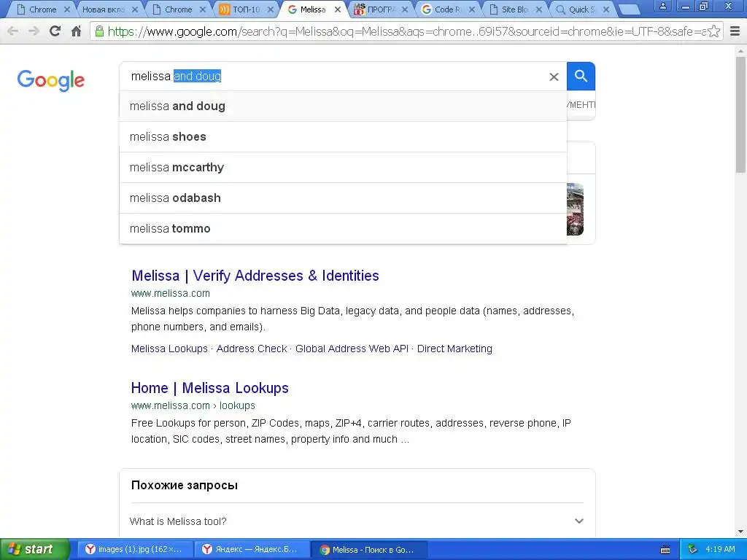The width and height of the screenshot is (747, 560).
Task: Click the system tray icon beside clock
Action: pyautogui.click(x=693, y=549)
